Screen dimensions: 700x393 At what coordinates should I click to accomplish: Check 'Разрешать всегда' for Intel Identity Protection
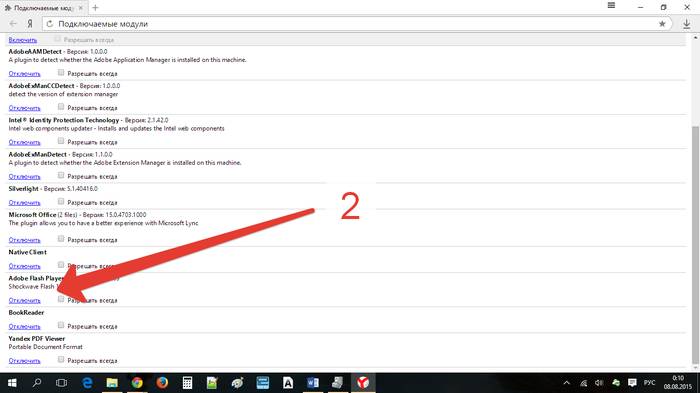[x=61, y=142]
